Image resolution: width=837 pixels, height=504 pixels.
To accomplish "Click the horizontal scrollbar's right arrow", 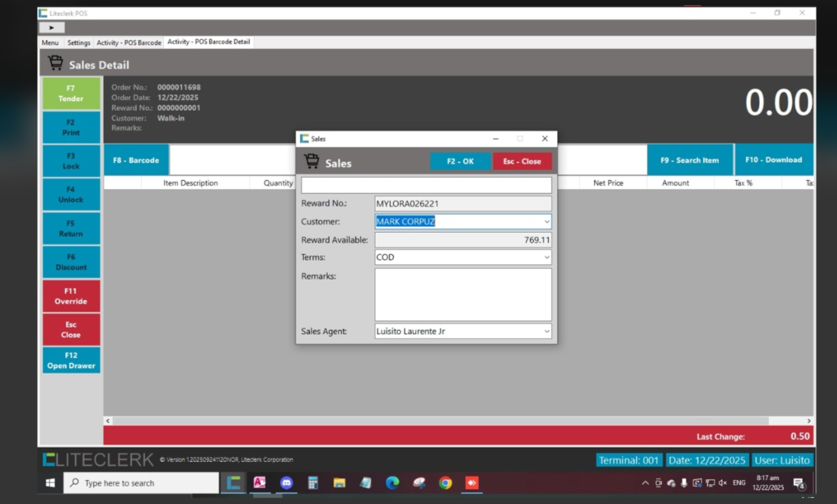I will (x=809, y=421).
